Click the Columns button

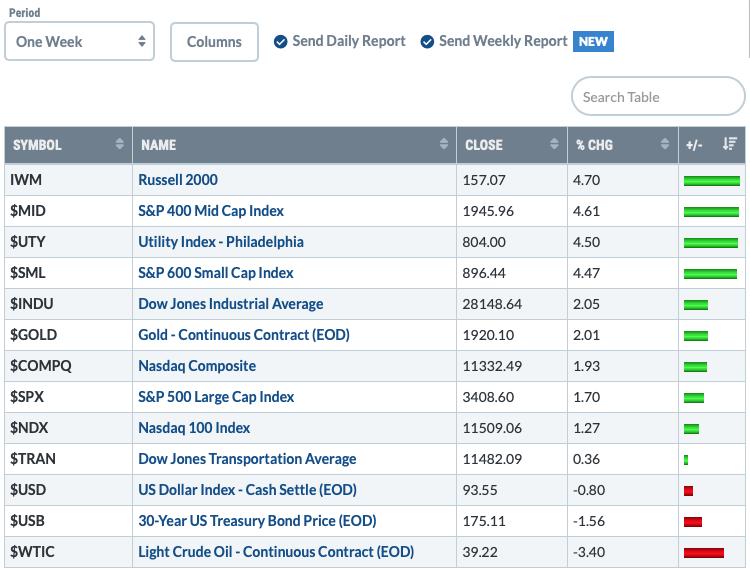214,42
